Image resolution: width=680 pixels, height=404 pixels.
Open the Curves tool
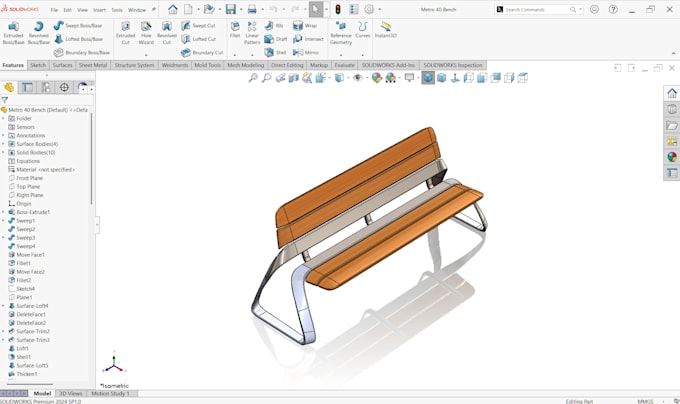point(363,29)
